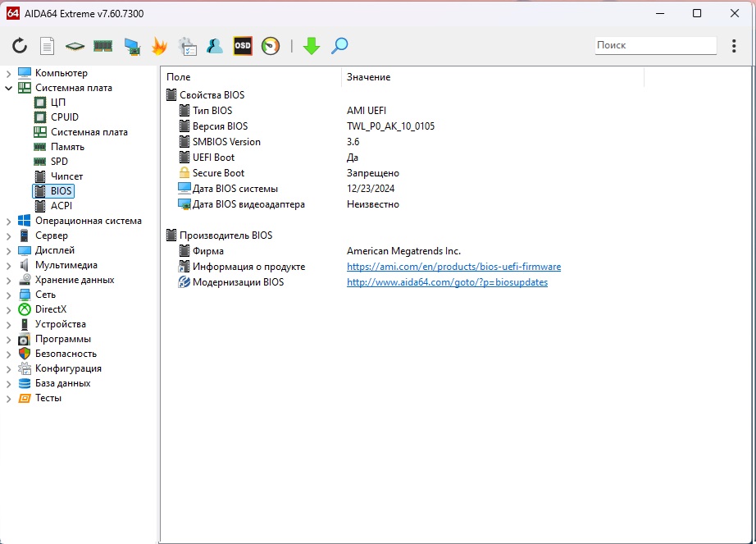Expand the Программы tree node
756x544 pixels.
(x=9, y=339)
